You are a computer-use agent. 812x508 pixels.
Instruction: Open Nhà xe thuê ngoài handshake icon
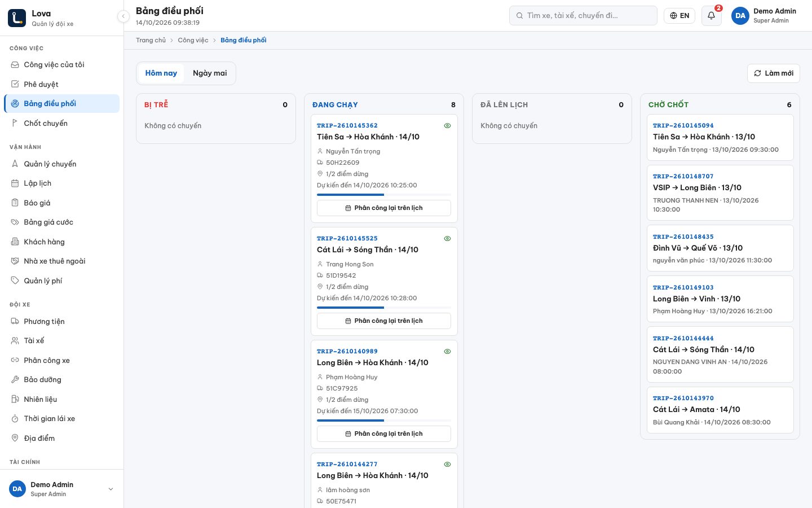coord(15,261)
